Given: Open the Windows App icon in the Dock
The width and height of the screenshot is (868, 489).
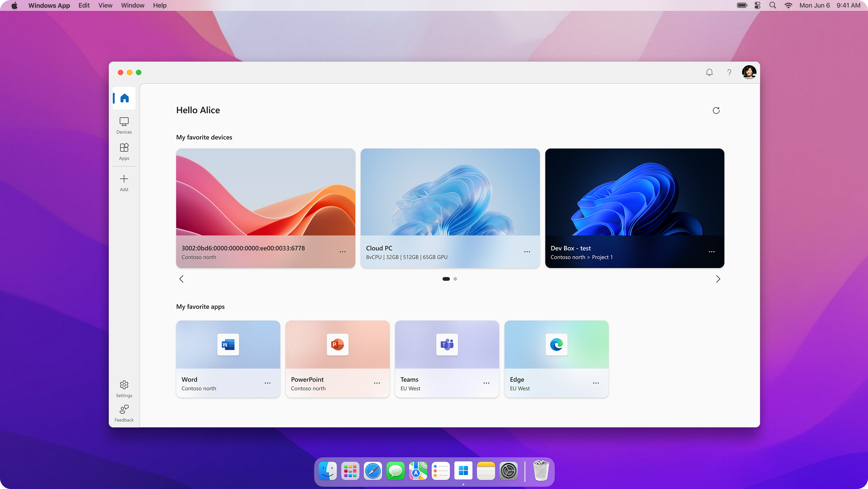Looking at the screenshot, I should [463, 471].
